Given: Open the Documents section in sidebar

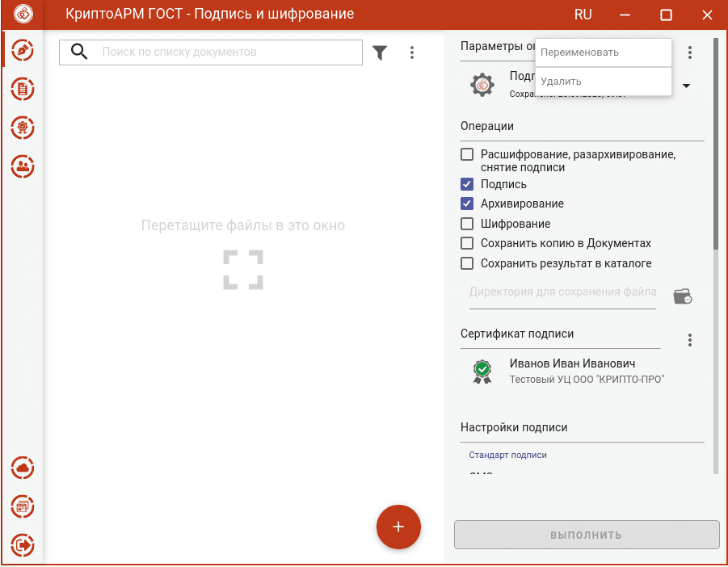Looking at the screenshot, I should (23, 89).
